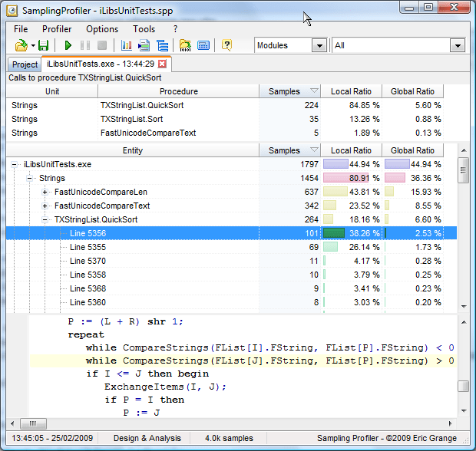Expand FastUnicodeCompareText node in the tree
This screenshot has height=451, width=476.
tap(45, 206)
